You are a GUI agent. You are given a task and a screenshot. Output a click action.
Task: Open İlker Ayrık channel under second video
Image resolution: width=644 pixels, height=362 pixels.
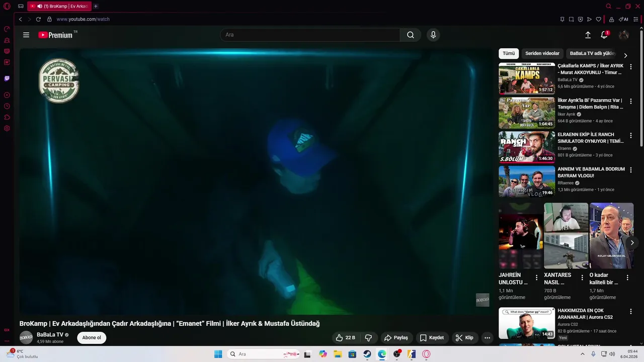pos(566,114)
